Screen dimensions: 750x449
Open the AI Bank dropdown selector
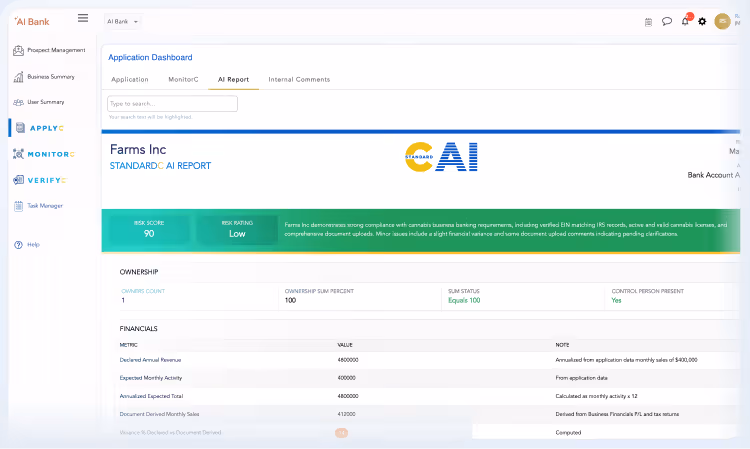122,22
